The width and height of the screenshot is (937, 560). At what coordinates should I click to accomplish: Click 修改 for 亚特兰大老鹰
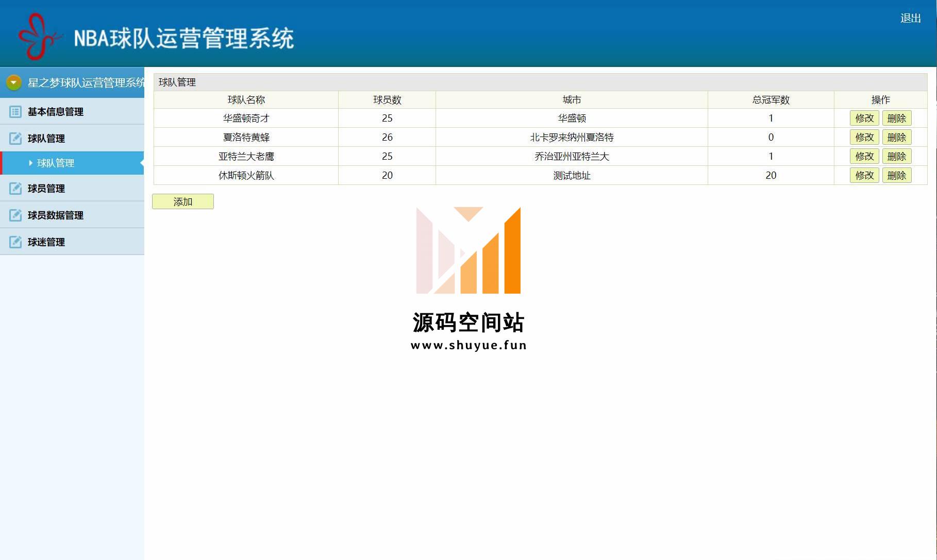(864, 156)
